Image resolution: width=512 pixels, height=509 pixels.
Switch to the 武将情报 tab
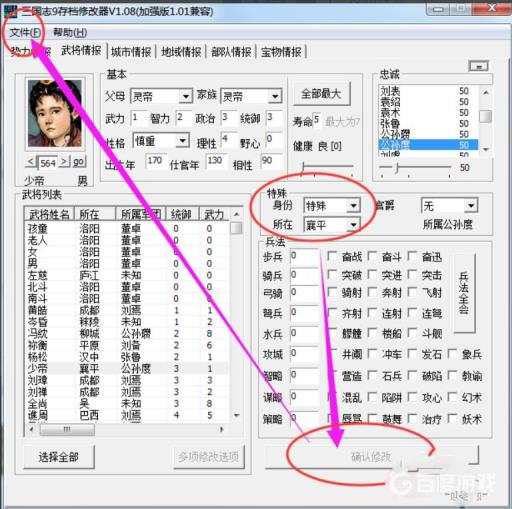click(81, 51)
